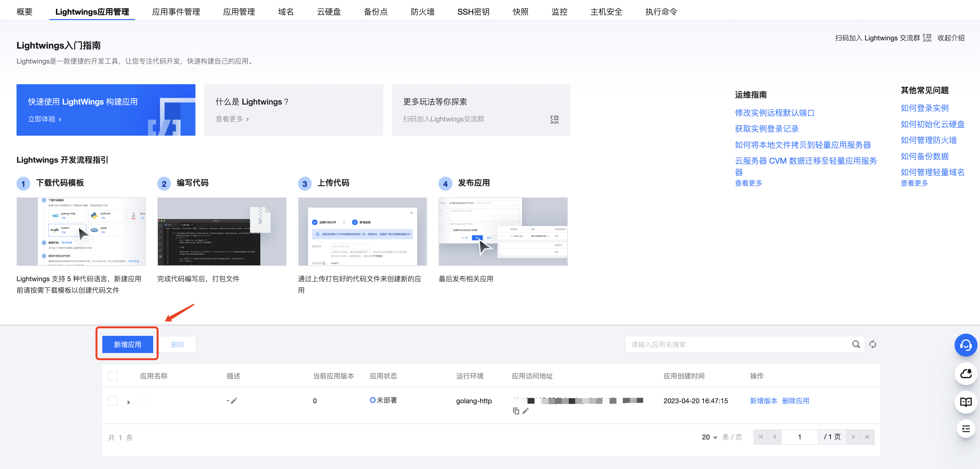The width and height of the screenshot is (980, 469).
Task: Click the 未部署 status cell
Action: coord(383,400)
